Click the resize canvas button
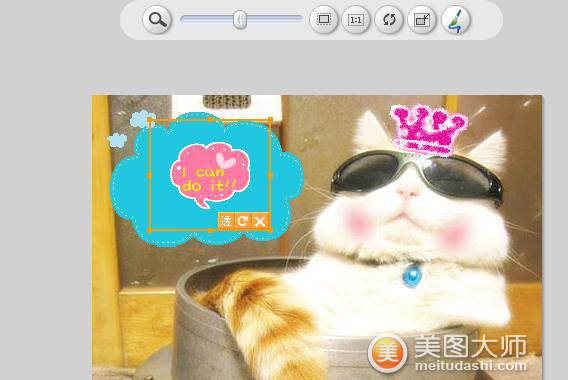The width and height of the screenshot is (568, 380). tap(422, 20)
